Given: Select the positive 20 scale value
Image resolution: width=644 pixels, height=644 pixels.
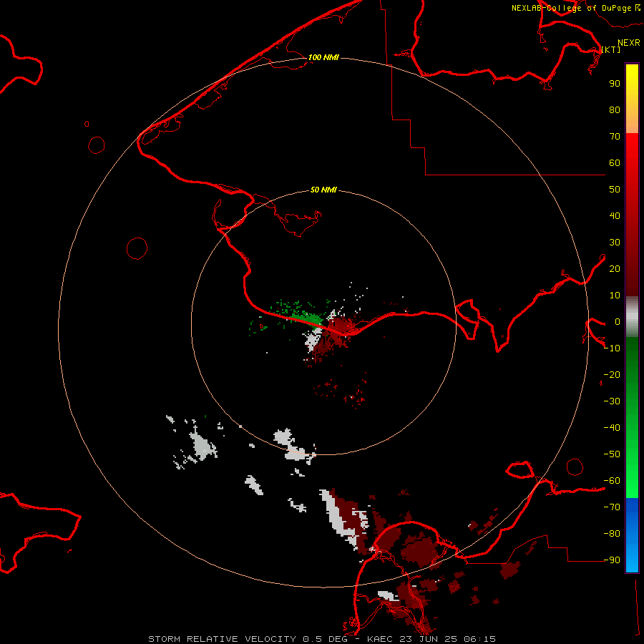Looking at the screenshot, I should 615,268.
